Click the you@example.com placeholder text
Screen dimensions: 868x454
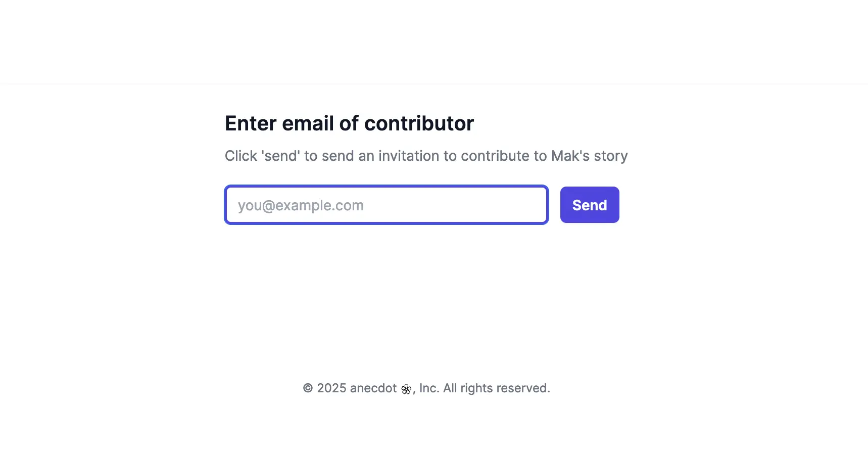click(301, 206)
